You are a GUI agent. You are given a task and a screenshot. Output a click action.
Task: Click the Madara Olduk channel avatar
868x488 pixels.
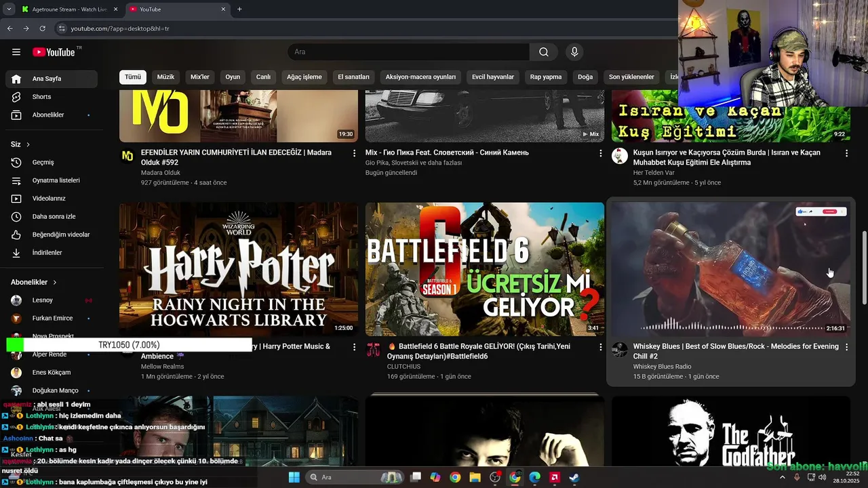(127, 156)
